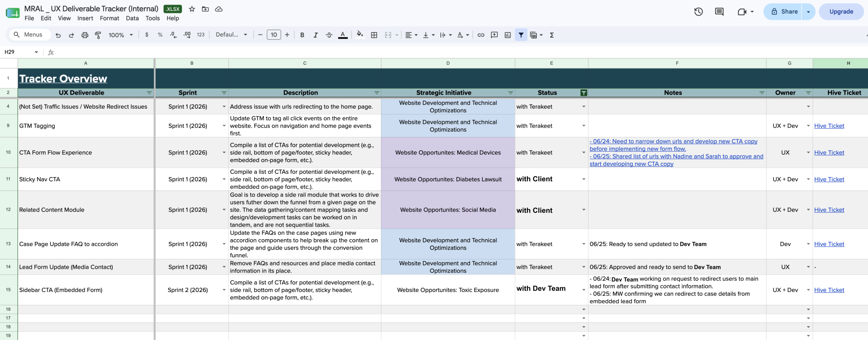This screenshot has height=340, width=868.
Task: Open Owner column filter button
Action: (x=808, y=93)
